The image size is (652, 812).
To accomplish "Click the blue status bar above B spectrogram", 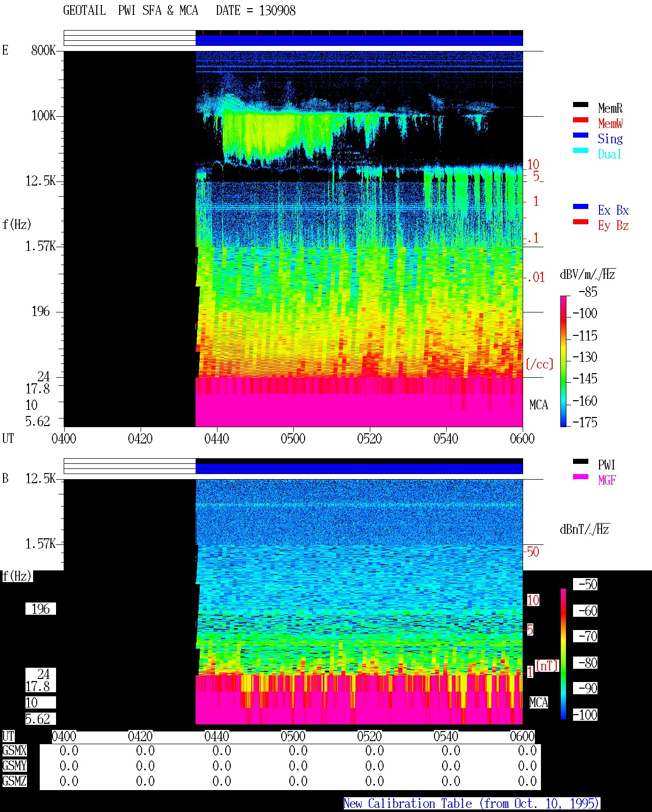I will (359, 468).
